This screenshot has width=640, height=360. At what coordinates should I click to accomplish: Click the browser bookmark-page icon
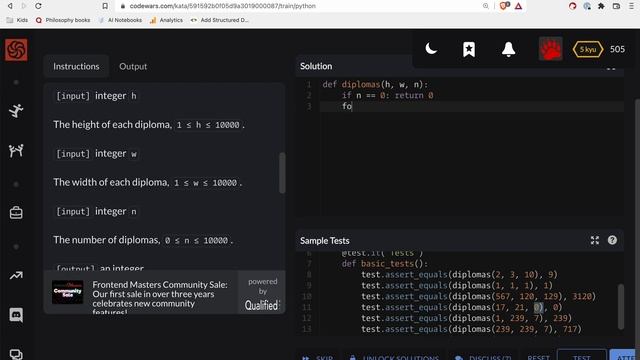[x=105, y=6]
